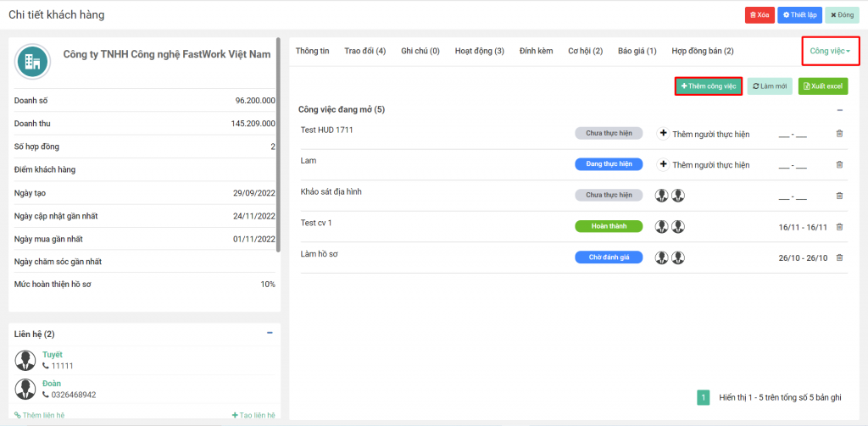Screen dimensions: 868x426
Task: Delete the Test HUD 1711 task via trash icon
Action: pos(839,134)
